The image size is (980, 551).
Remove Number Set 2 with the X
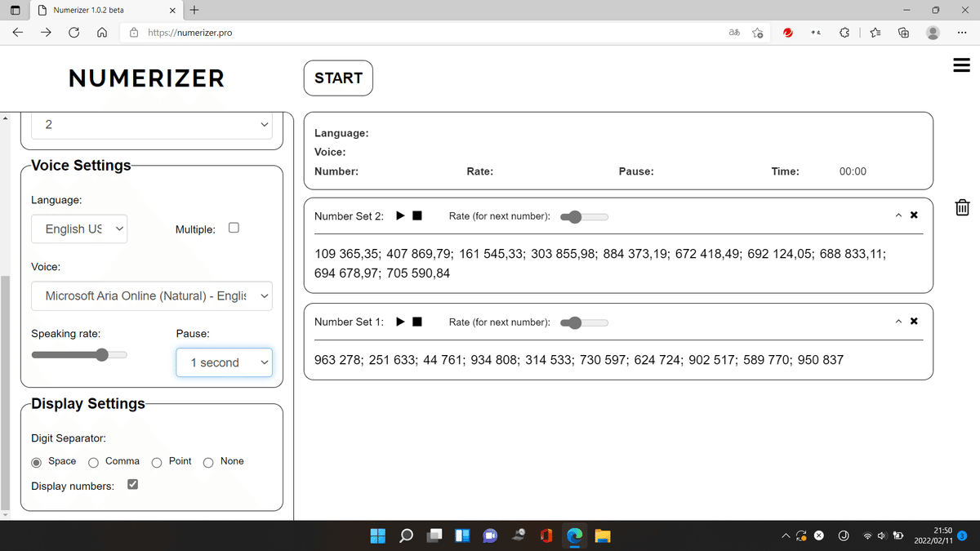click(914, 215)
